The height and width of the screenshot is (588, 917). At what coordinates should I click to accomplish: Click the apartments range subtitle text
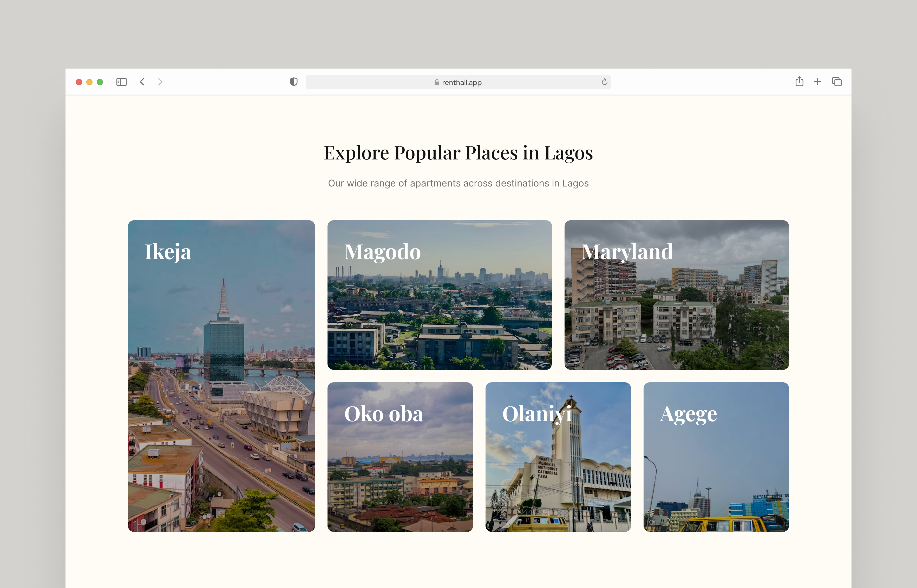click(x=458, y=183)
